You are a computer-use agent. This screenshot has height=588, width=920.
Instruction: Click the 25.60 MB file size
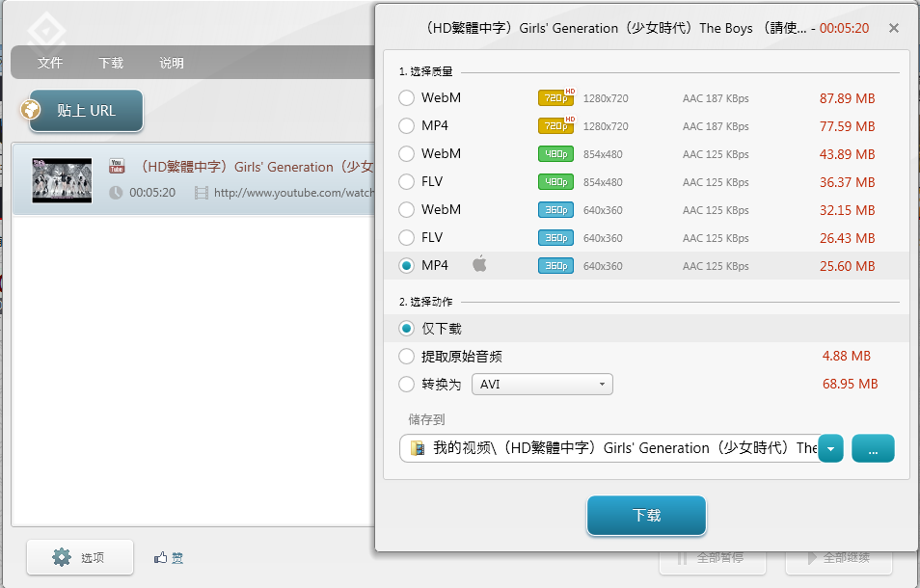tap(848, 266)
